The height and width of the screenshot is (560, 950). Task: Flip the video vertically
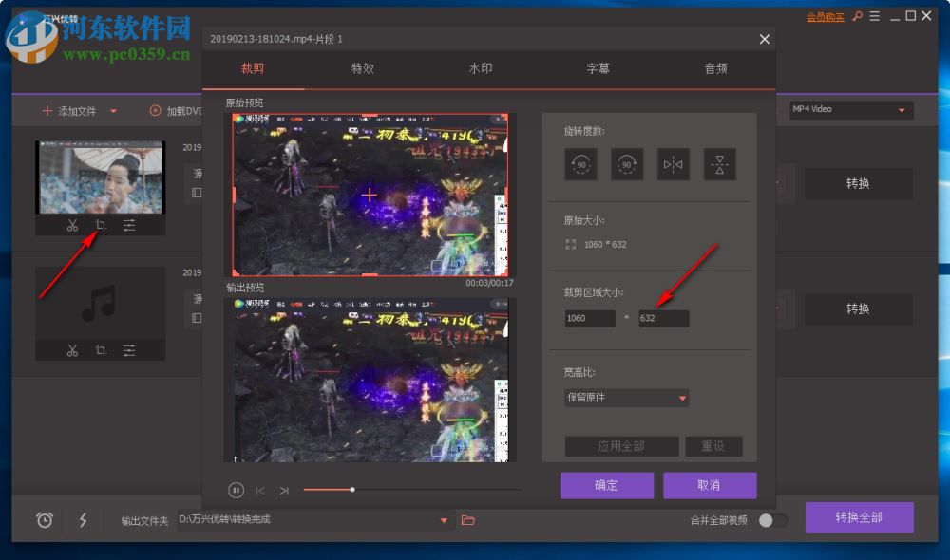coord(718,163)
